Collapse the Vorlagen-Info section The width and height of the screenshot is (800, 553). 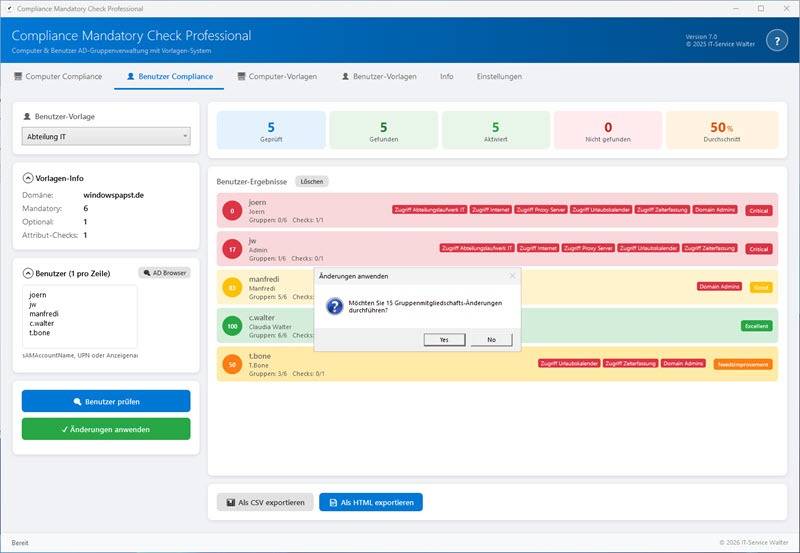click(x=27, y=178)
